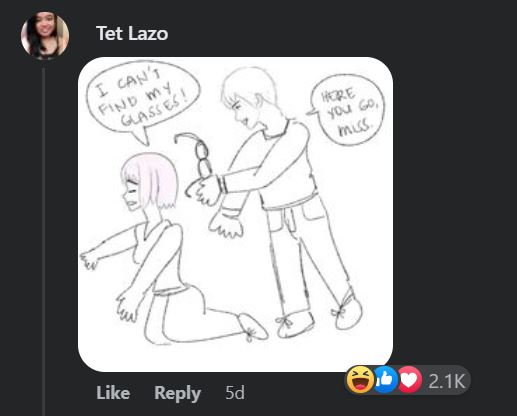The image size is (517, 416).
Task: Open the 5d timestamp link
Action: coord(235,393)
